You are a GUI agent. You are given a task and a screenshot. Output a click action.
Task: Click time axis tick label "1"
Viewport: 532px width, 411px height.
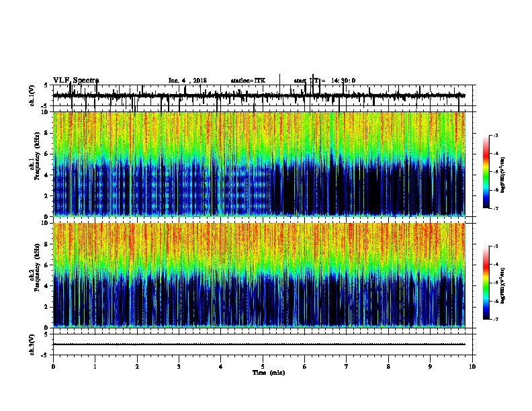pyautogui.click(x=95, y=367)
